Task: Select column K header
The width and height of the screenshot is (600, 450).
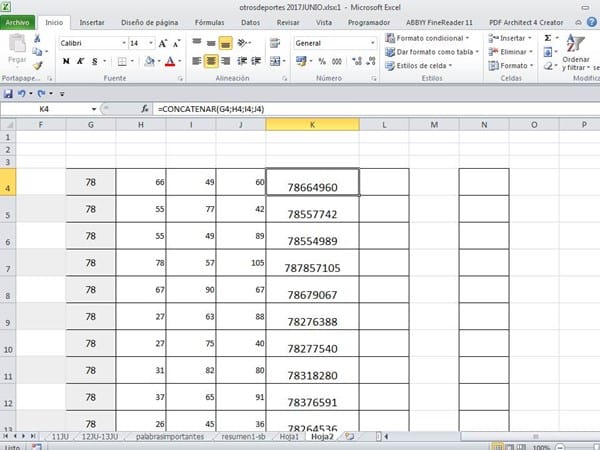Action: (313, 124)
